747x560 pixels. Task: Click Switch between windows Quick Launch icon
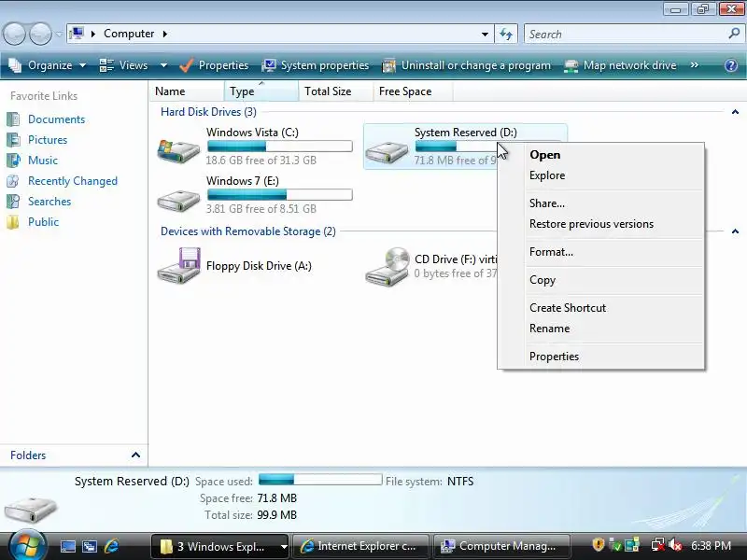click(x=90, y=546)
